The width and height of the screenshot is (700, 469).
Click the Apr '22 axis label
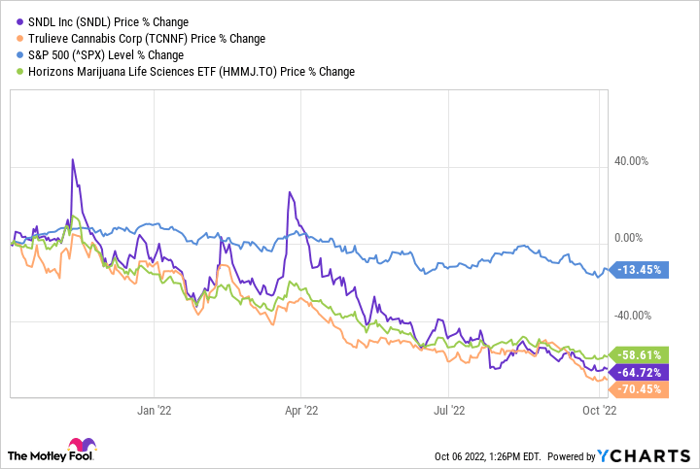(x=301, y=410)
